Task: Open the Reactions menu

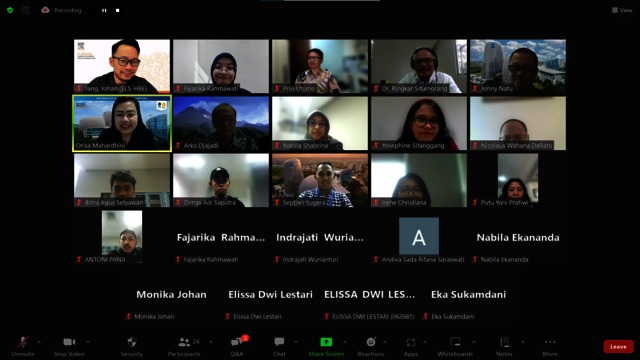Action: [x=371, y=342]
